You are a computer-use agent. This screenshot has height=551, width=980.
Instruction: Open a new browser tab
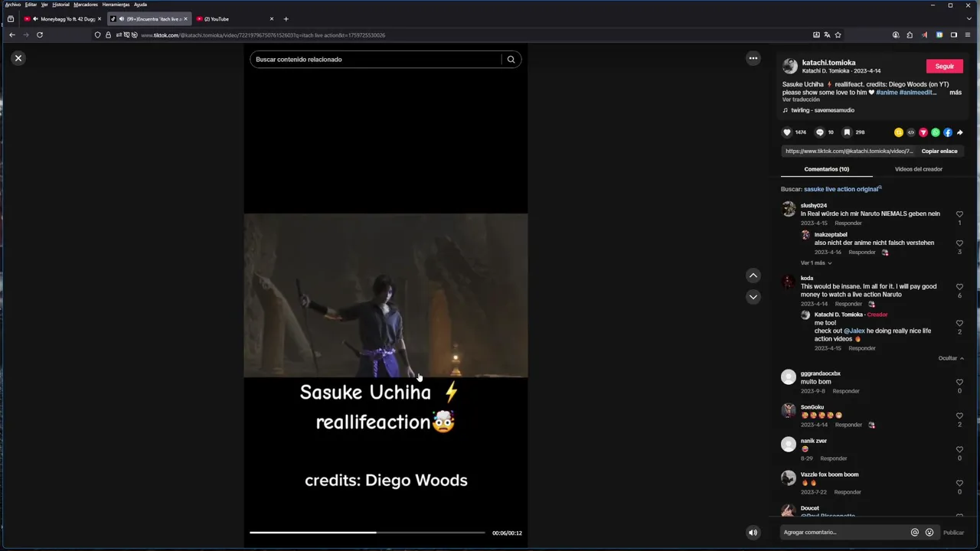coord(286,19)
